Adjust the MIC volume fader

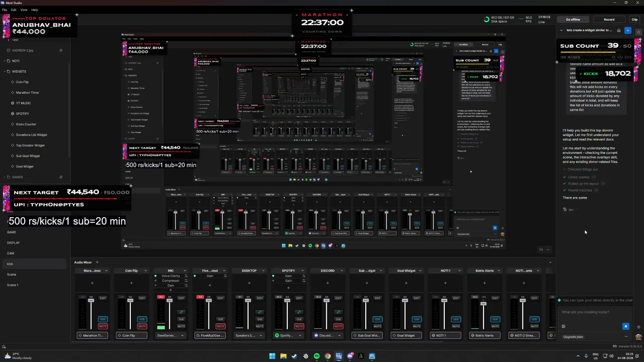(169, 301)
